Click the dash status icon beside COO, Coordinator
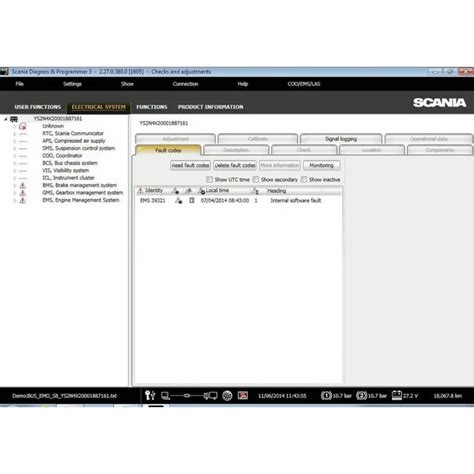This screenshot has width=474, height=474. pos(23,156)
